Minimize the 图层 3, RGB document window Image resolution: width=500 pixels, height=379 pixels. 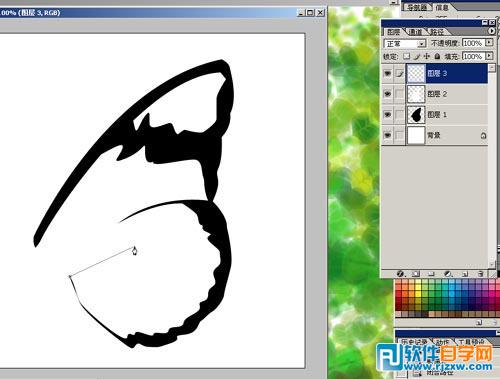[301, 13]
